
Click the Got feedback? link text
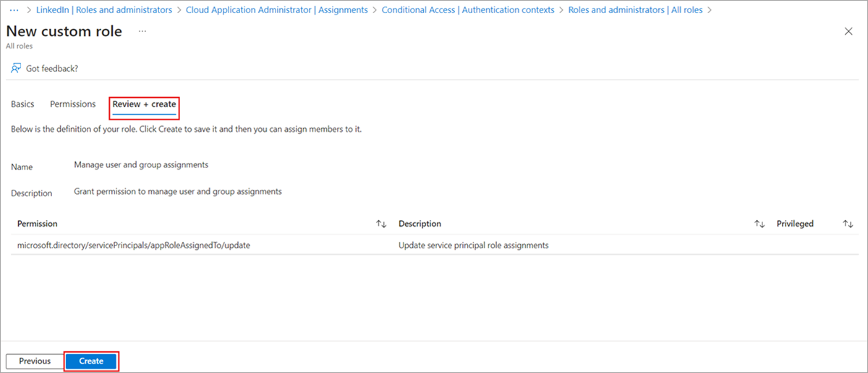click(x=52, y=69)
